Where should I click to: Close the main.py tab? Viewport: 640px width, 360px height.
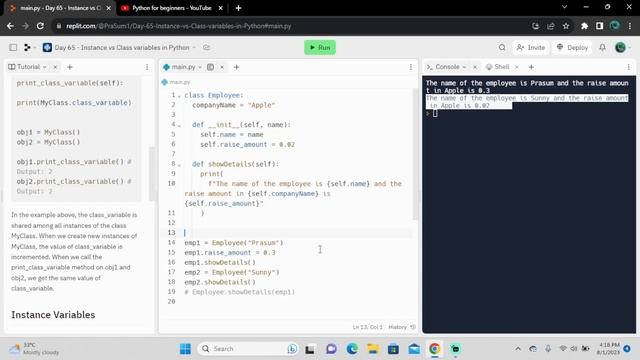click(222, 67)
